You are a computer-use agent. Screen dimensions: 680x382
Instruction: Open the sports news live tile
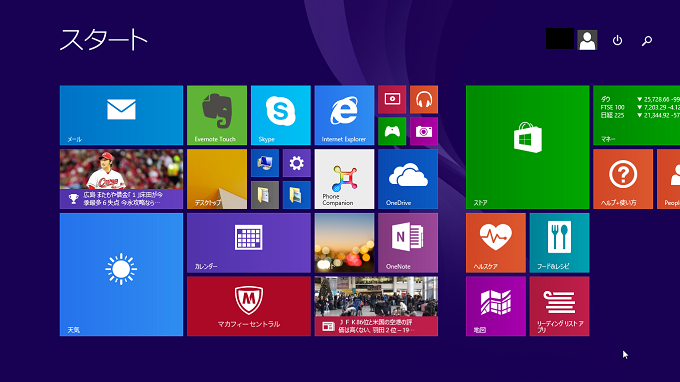point(121,179)
